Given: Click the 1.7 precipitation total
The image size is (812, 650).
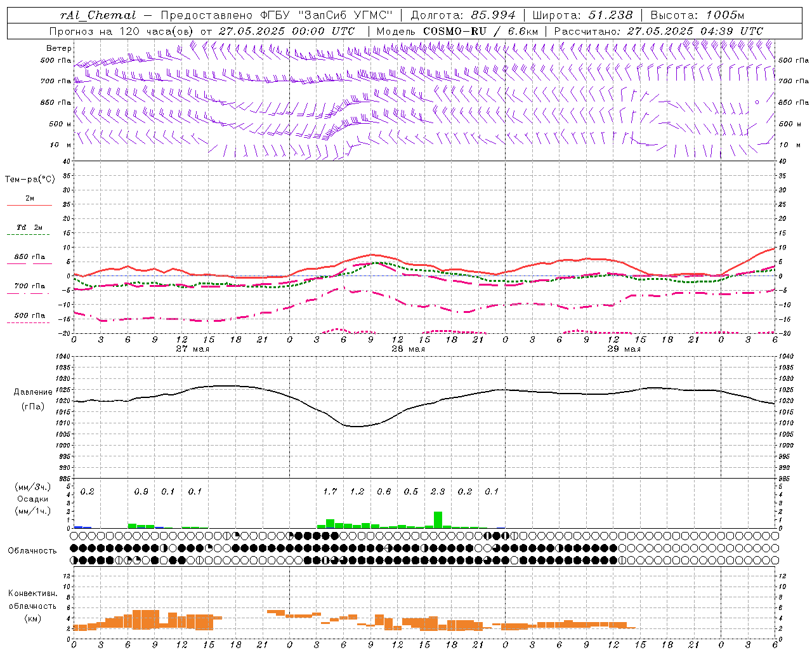Looking at the screenshot, I should pos(330,492).
